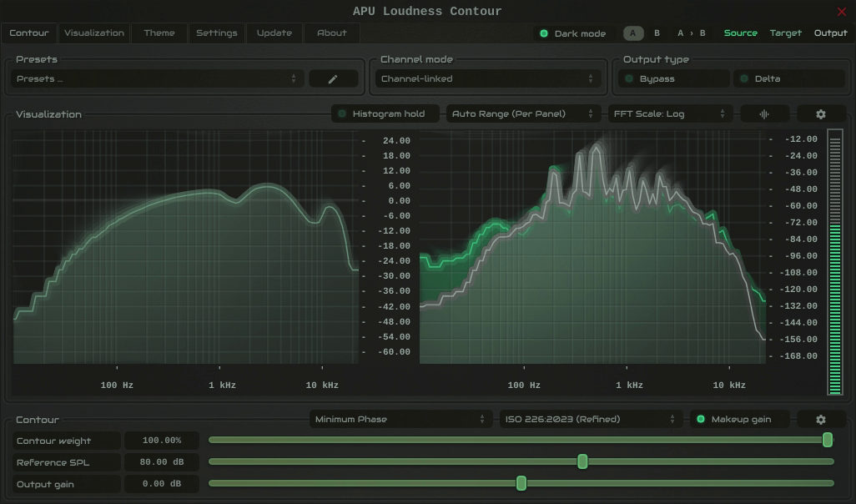Open the Auto Range (Per Panel) dropdown

[523, 113]
